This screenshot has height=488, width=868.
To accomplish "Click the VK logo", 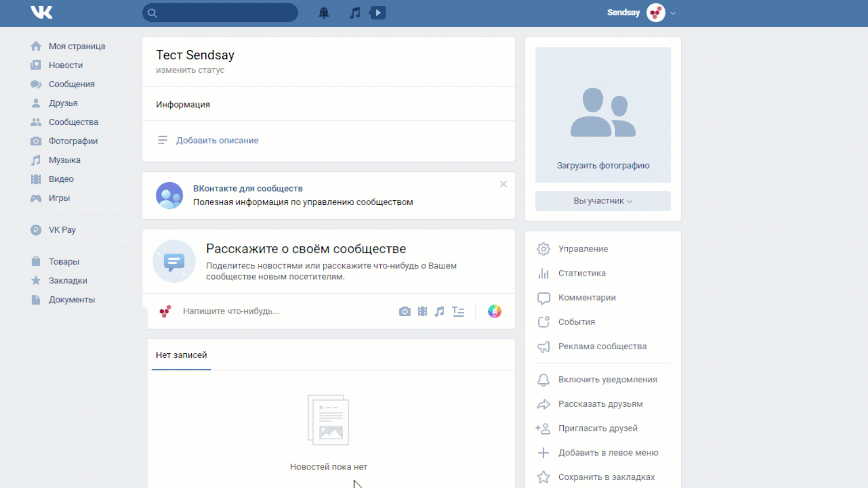I will coord(41,12).
